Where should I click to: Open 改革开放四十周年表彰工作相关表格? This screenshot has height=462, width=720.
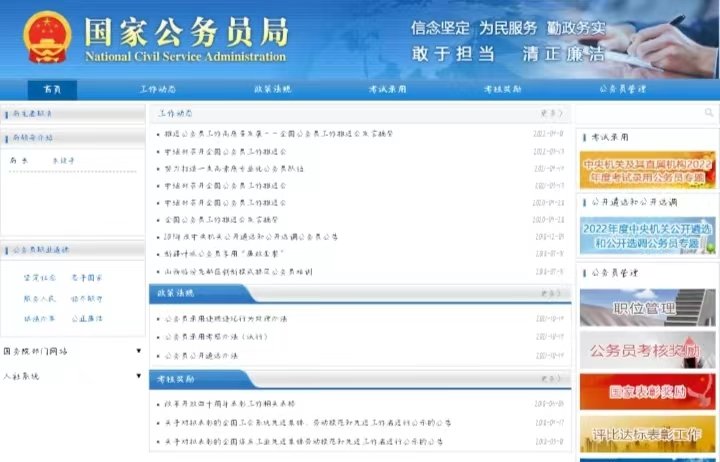tap(230, 404)
